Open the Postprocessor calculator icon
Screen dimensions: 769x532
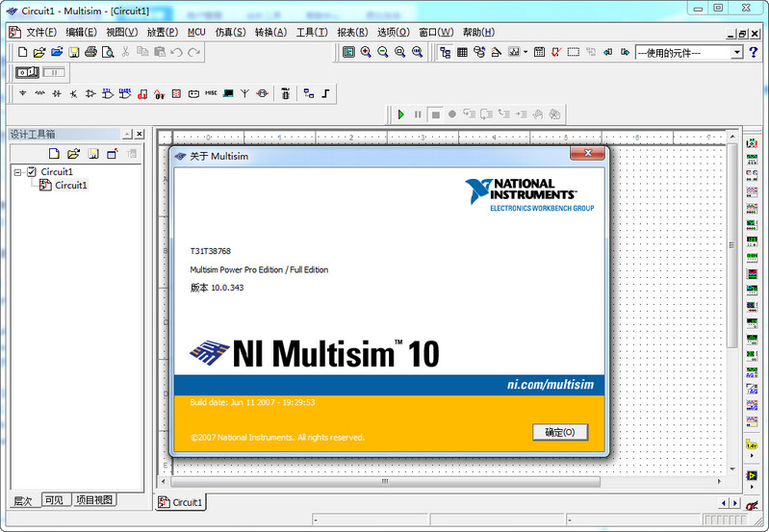click(x=540, y=52)
